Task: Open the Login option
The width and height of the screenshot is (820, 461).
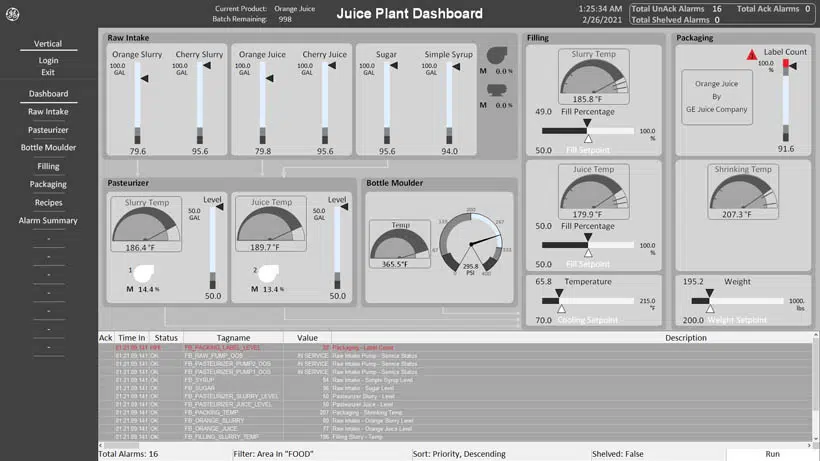Action: pos(48,61)
